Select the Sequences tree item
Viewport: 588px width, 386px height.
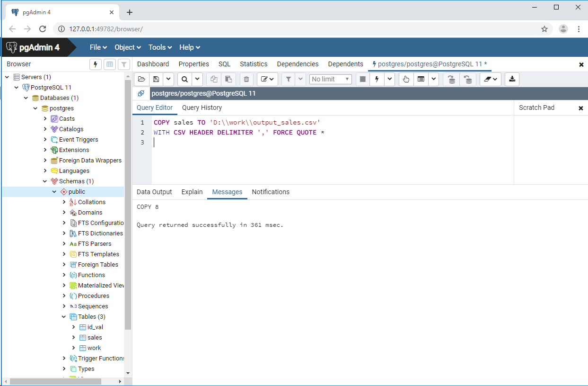[x=93, y=306]
